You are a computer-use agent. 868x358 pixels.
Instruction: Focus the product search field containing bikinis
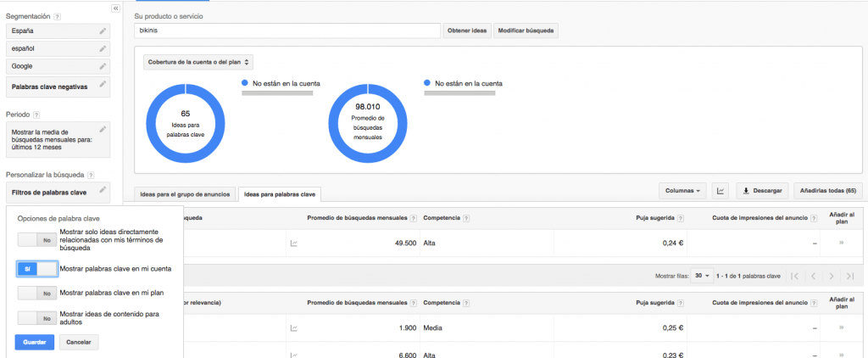[x=287, y=31]
